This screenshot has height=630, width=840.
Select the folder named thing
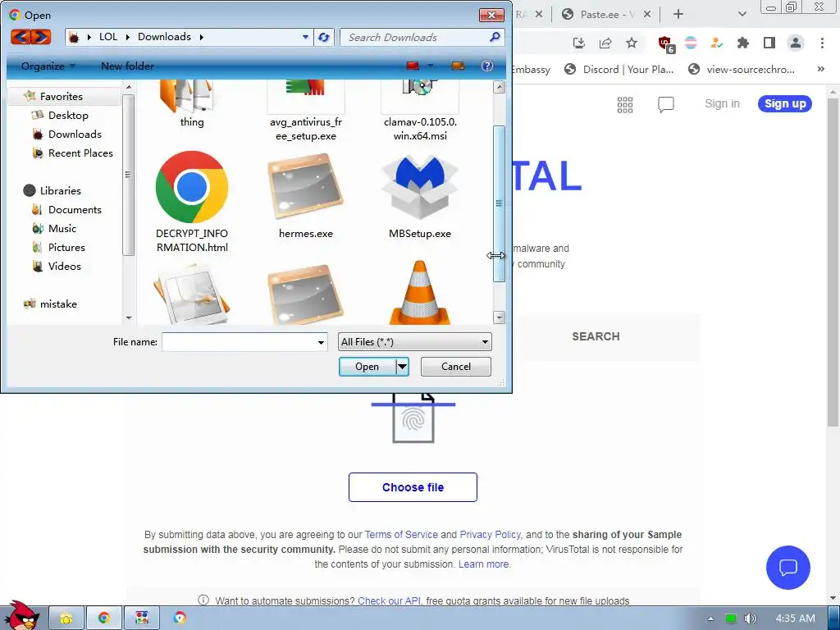[192, 105]
